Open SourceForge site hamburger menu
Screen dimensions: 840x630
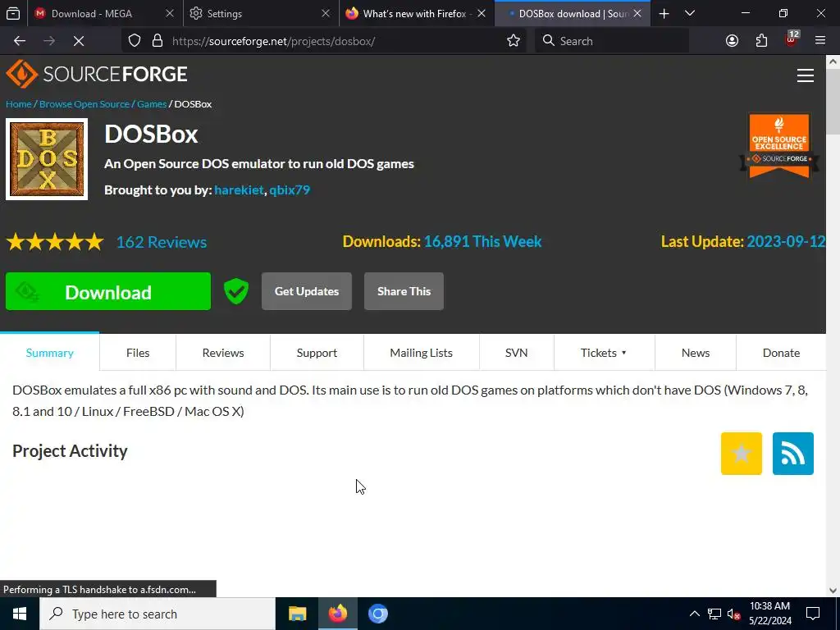(806, 75)
